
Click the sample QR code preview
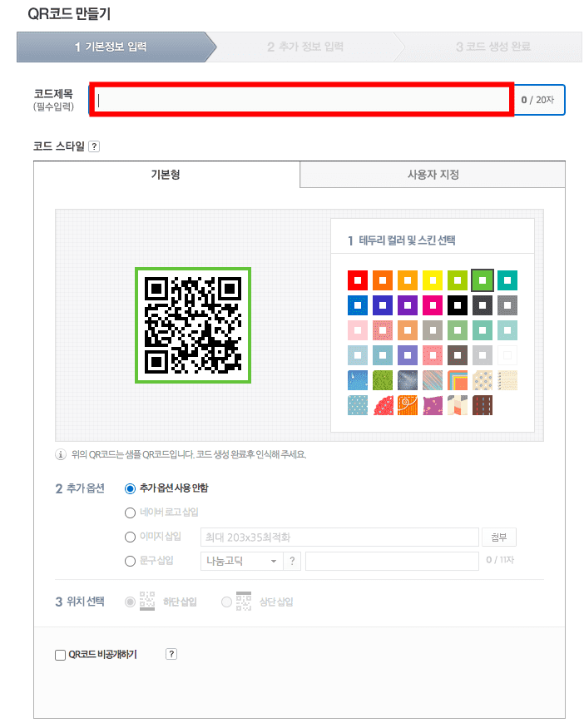point(193,325)
